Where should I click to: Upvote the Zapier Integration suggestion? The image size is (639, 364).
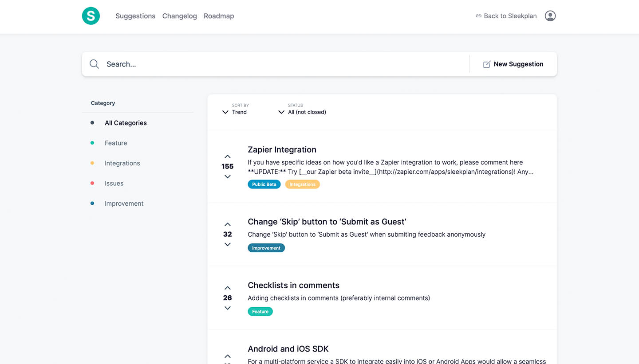click(228, 157)
